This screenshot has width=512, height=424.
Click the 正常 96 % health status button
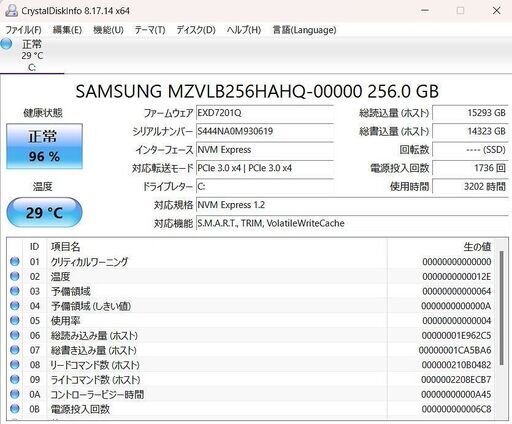point(44,146)
